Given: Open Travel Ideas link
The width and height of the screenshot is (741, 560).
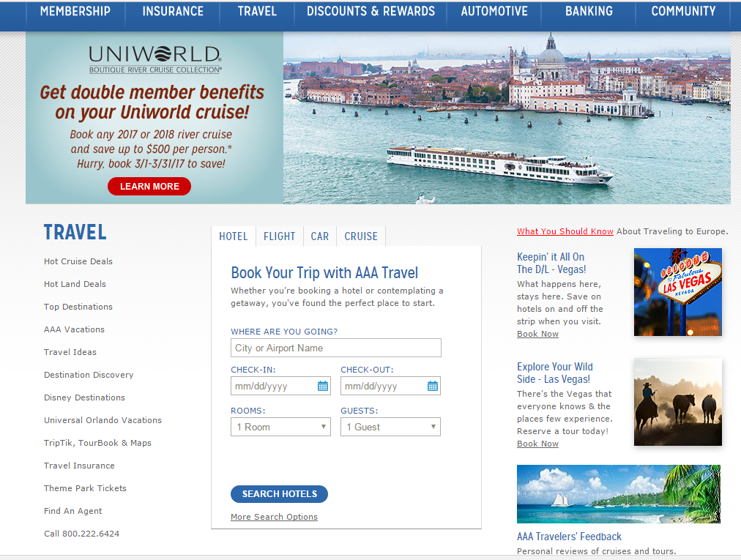Looking at the screenshot, I should tap(70, 352).
